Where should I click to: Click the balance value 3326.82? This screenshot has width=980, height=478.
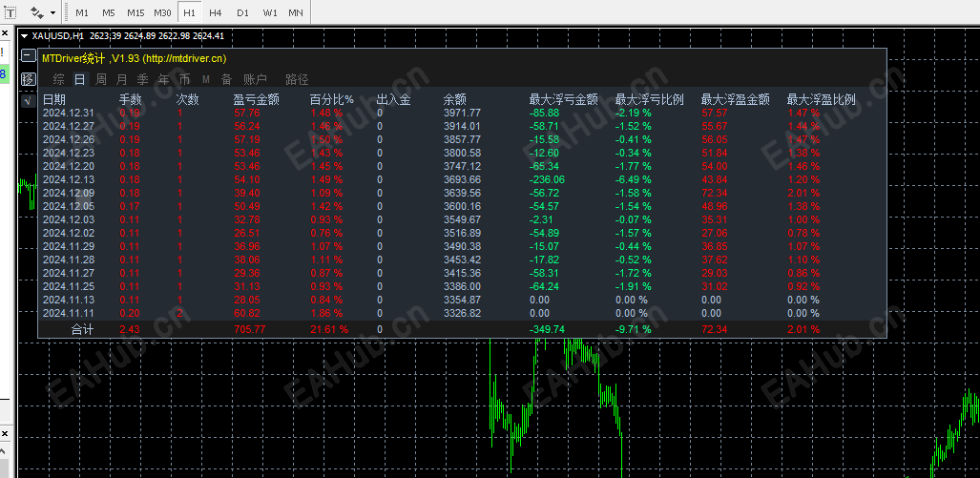[462, 313]
